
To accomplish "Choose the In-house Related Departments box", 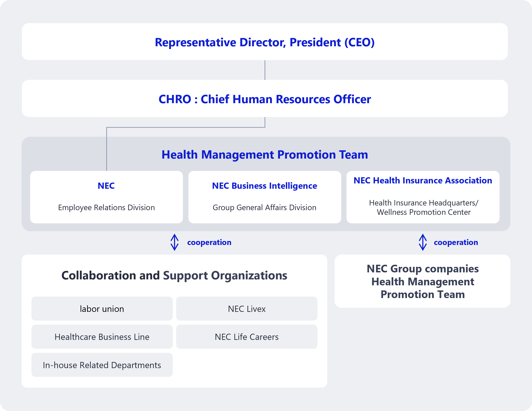I will click(102, 365).
